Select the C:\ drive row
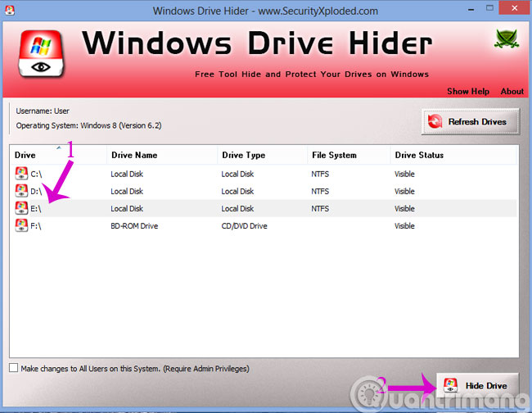Screen dimensions: 532x413 [x=264, y=174]
